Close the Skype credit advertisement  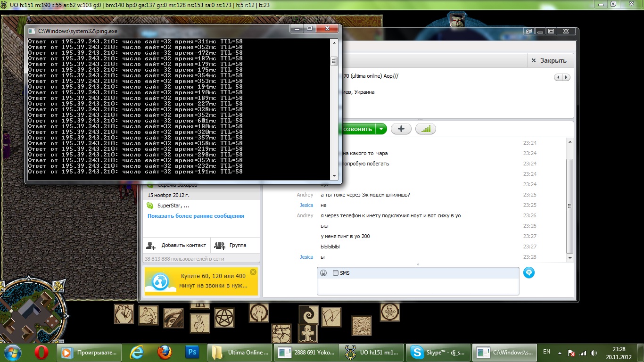coord(253,272)
